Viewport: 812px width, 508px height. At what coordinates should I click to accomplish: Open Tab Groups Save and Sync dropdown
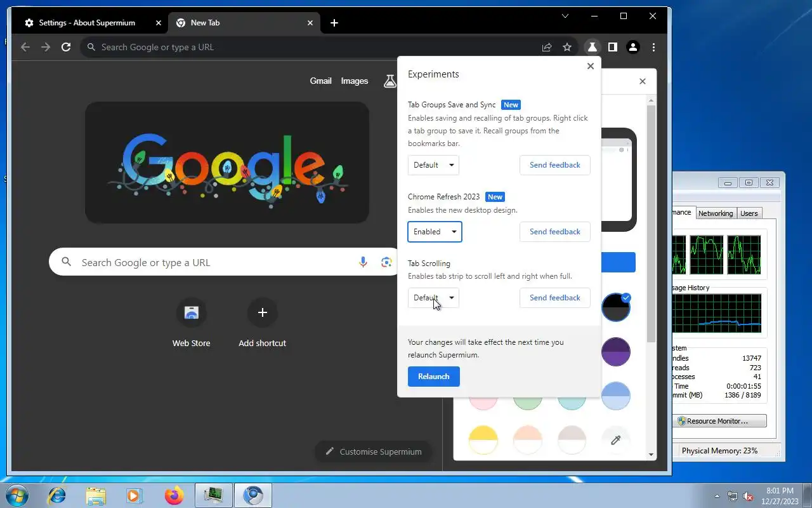coord(433,165)
